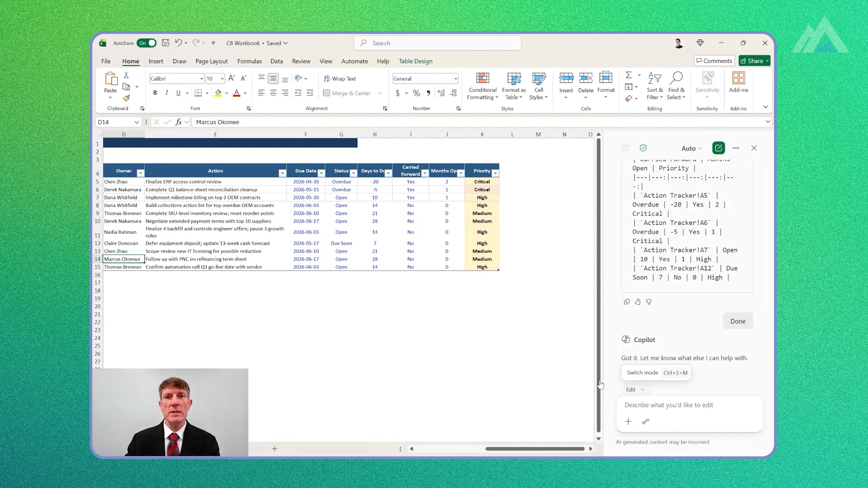
Task: Click the Center align icon
Action: [x=273, y=93]
